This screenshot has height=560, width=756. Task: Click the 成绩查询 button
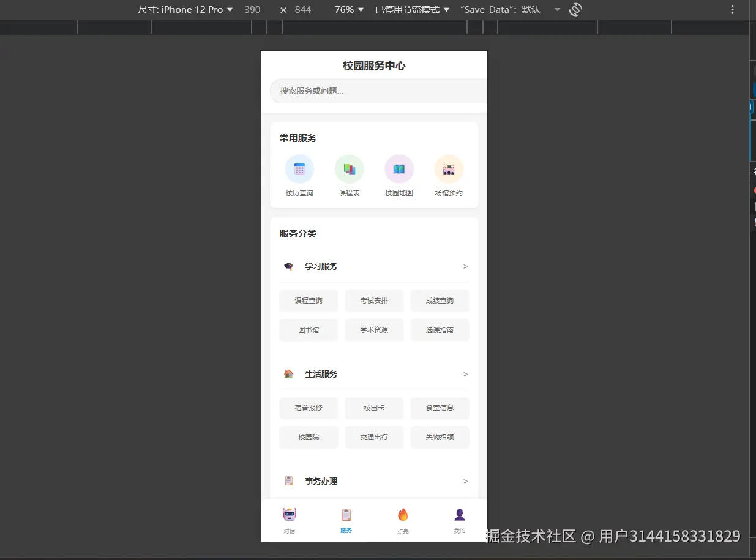click(440, 301)
